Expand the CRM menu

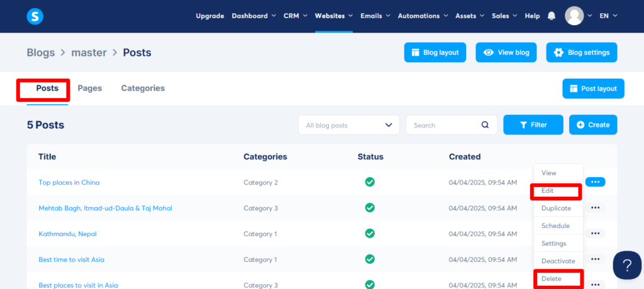tap(296, 16)
